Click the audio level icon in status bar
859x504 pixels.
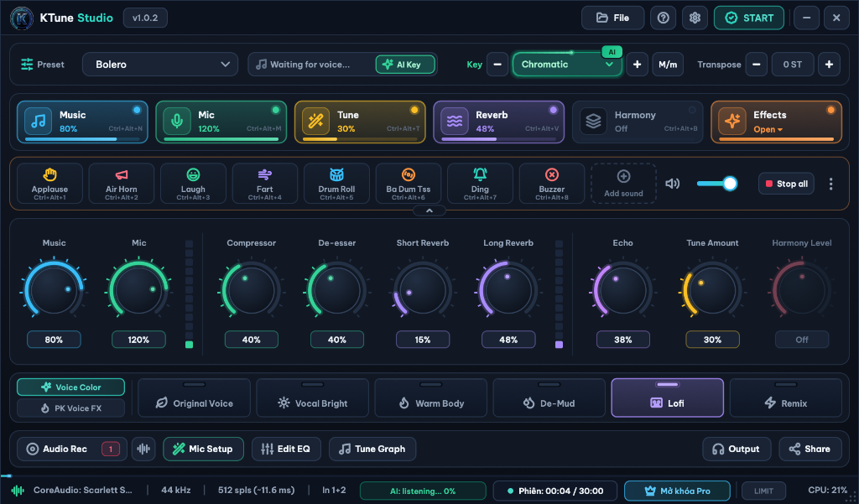[18, 491]
